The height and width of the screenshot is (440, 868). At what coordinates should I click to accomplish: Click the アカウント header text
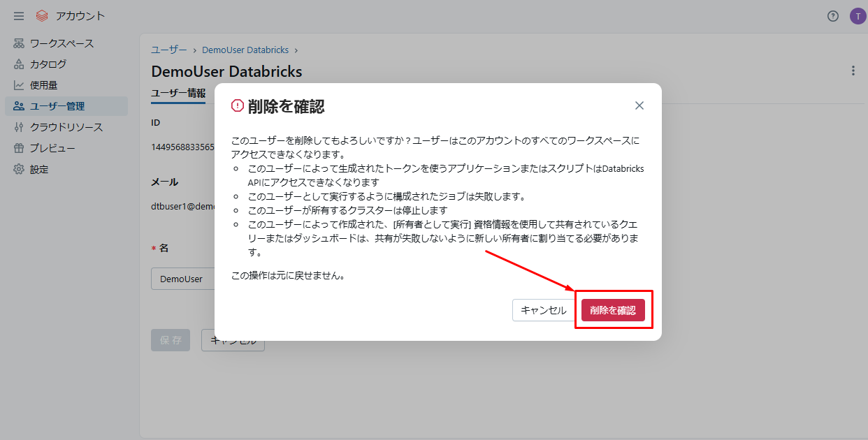(x=80, y=16)
